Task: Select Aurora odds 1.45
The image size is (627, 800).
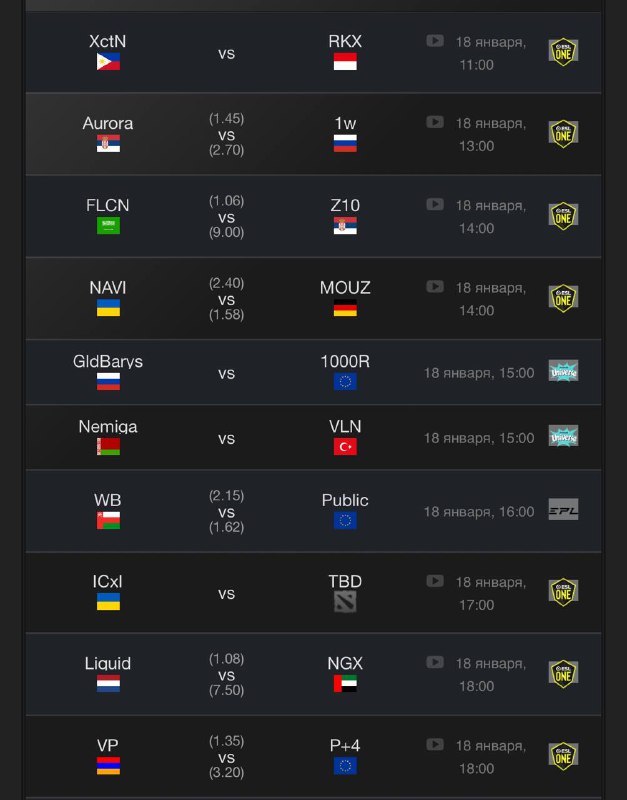Action: 226,118
